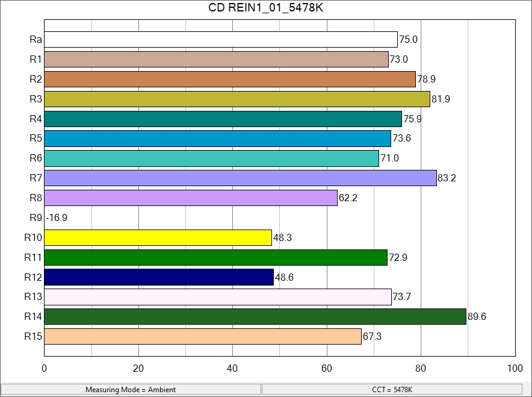Click the teal R4 bar
Image resolution: width=532 pixels, height=397 pixels.
click(x=223, y=119)
